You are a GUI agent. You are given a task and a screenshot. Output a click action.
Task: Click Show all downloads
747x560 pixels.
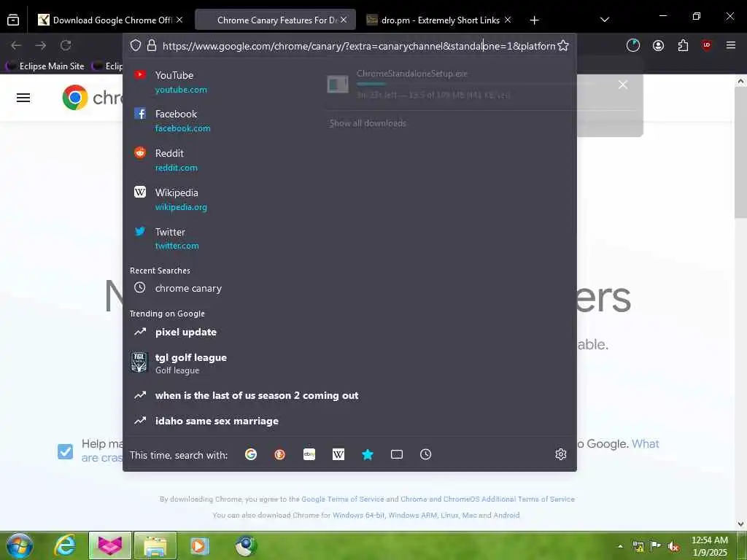point(368,123)
